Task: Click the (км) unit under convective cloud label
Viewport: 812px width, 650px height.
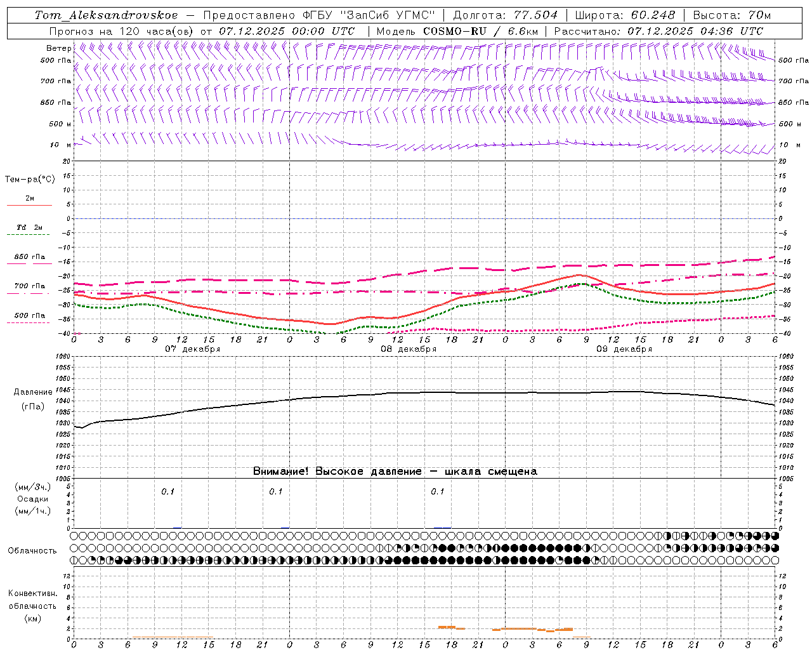Action: pyautogui.click(x=32, y=618)
